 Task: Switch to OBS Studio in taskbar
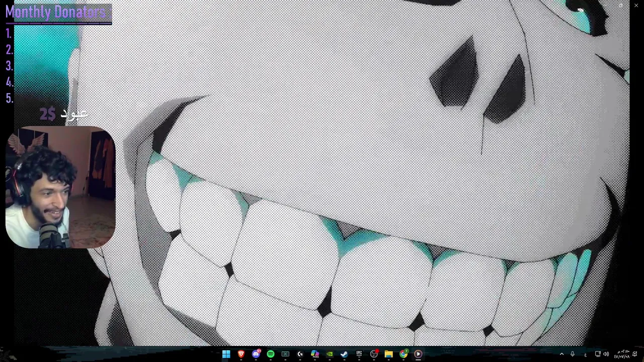374,354
